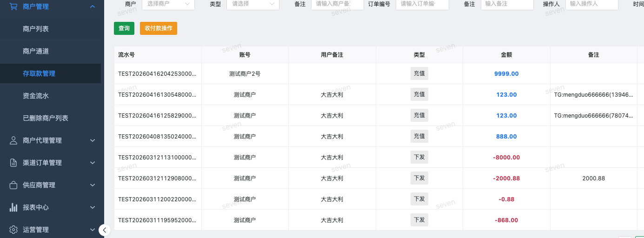Click the 下发 tag in the -2000.88 row
Screen dimensions: 644x238
419,178
